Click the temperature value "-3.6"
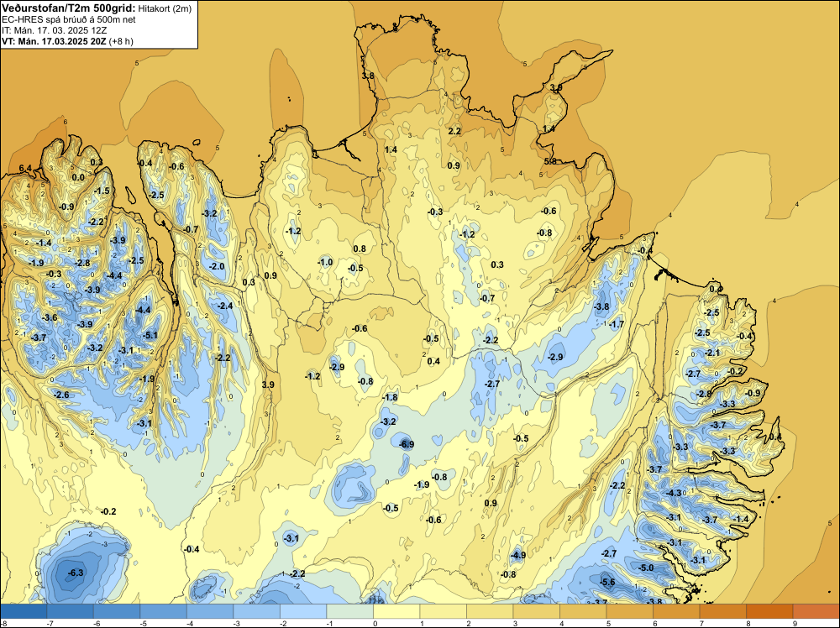Image resolution: width=840 pixels, height=628 pixels. pyautogui.click(x=50, y=317)
